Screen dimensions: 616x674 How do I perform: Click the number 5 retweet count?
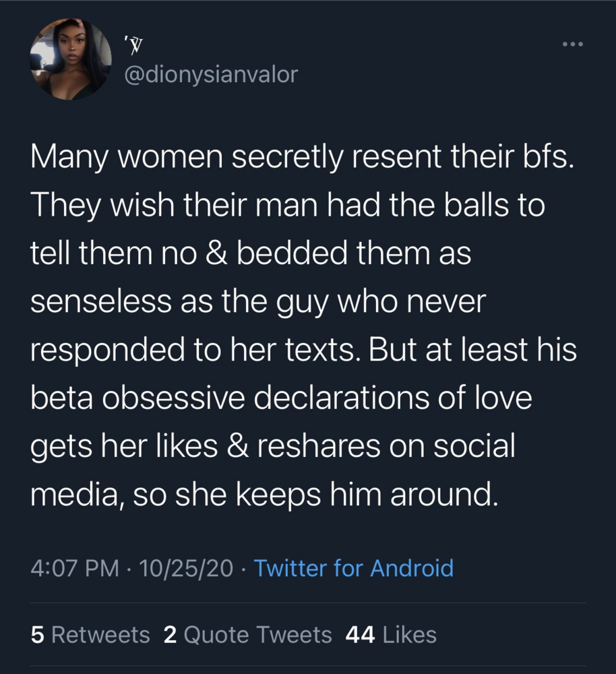pos(37,635)
